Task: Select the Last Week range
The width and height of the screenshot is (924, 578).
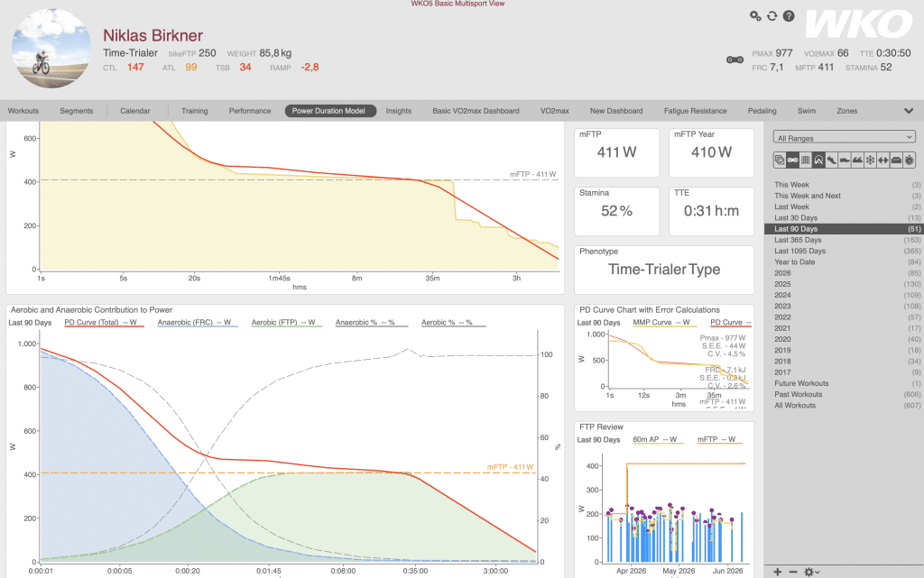Action: 844,206
